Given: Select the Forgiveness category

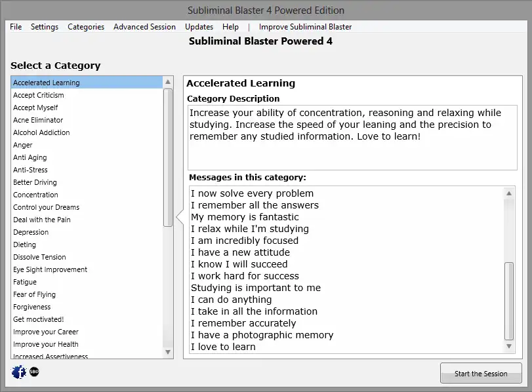Looking at the screenshot, I should pyautogui.click(x=87, y=307).
